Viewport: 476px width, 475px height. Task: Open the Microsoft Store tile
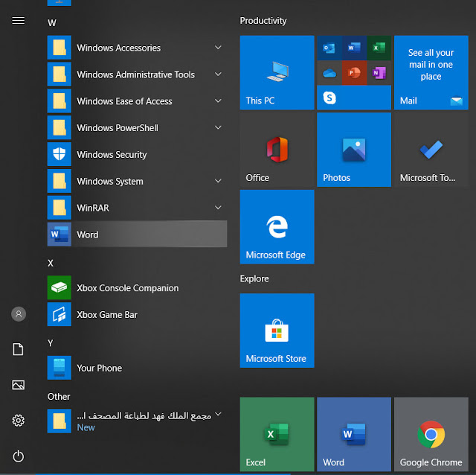coord(277,331)
